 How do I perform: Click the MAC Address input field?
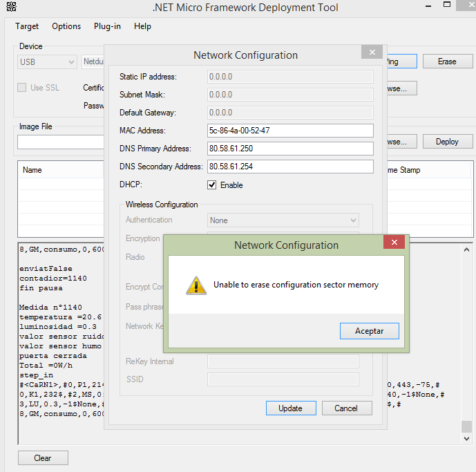290,131
